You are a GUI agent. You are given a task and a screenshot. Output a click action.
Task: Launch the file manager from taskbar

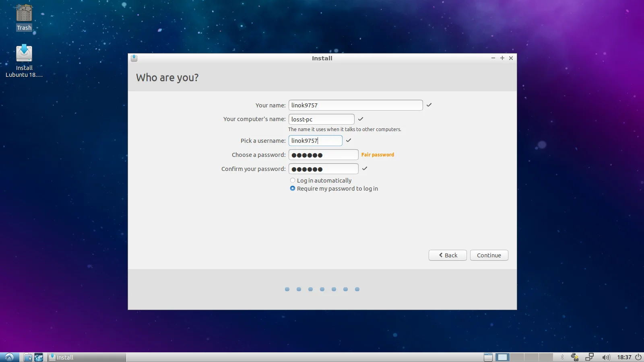[28, 357]
